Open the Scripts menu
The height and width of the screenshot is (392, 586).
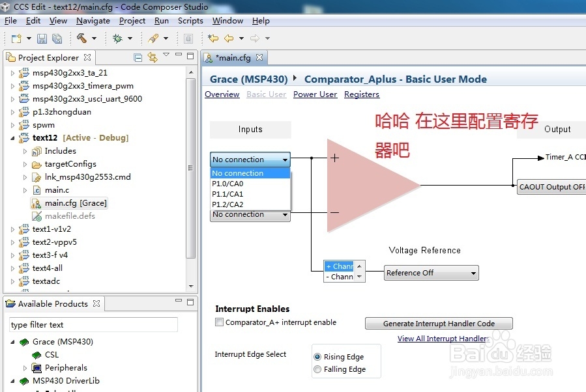(190, 21)
